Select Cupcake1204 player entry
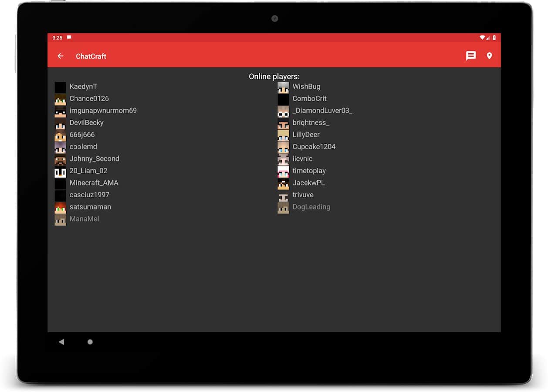The height and width of the screenshot is (392, 548). [314, 147]
